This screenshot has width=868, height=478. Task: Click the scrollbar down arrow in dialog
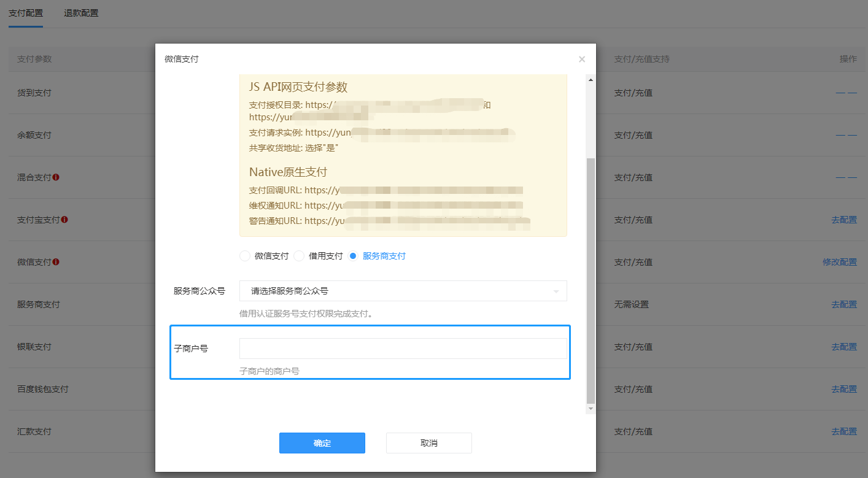pyautogui.click(x=591, y=409)
